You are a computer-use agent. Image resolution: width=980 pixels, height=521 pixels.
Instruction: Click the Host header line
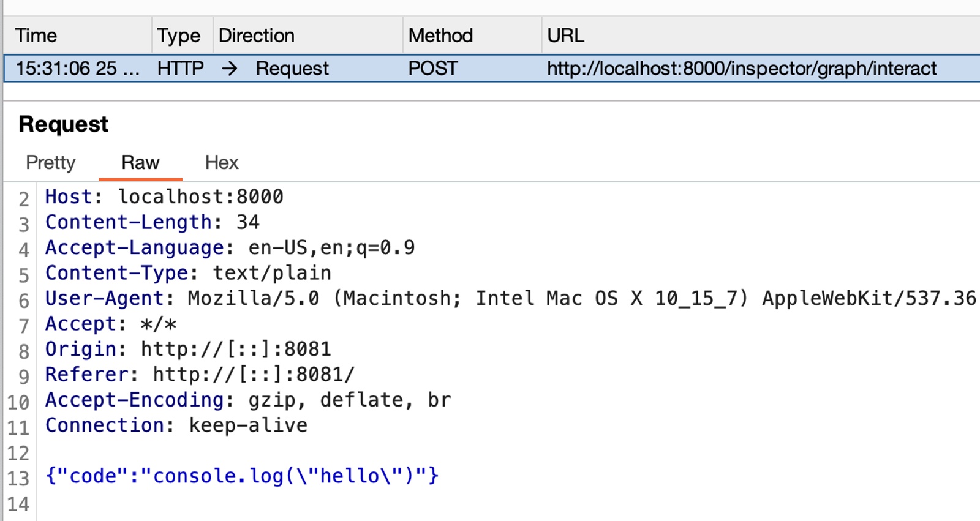tap(164, 197)
